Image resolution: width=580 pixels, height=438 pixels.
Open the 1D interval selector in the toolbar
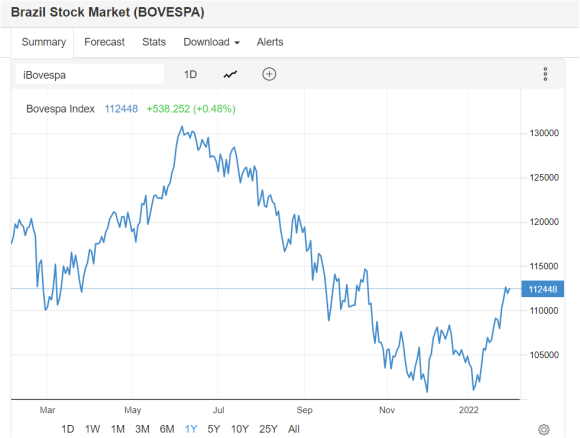190,75
